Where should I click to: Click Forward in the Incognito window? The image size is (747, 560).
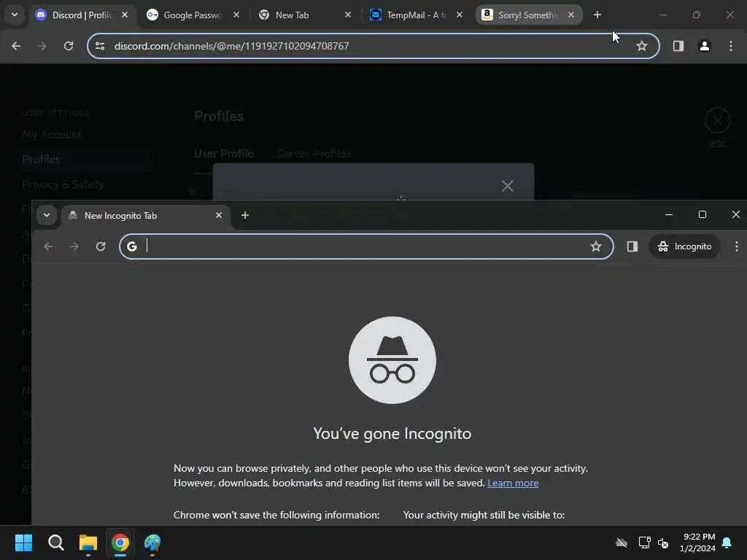pos(74,246)
